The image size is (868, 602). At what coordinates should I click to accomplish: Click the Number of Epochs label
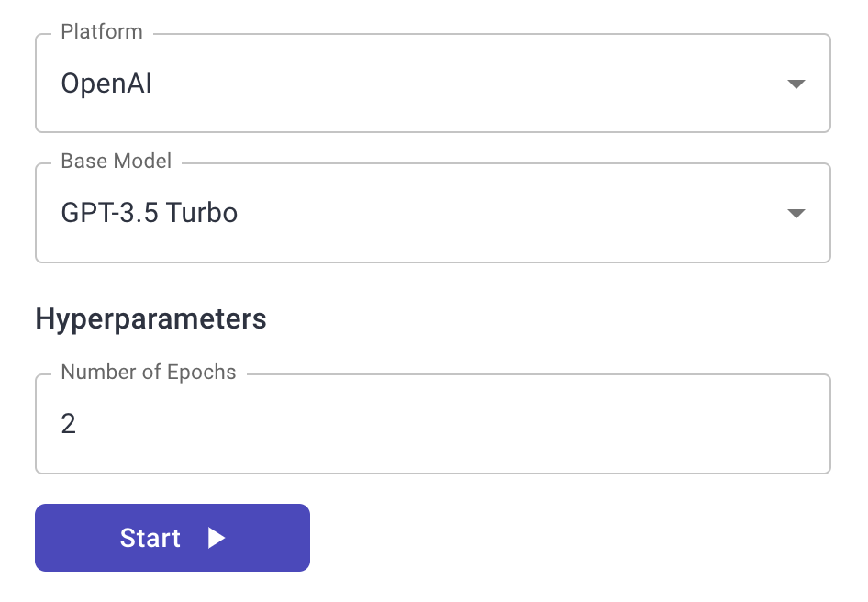coord(149,373)
